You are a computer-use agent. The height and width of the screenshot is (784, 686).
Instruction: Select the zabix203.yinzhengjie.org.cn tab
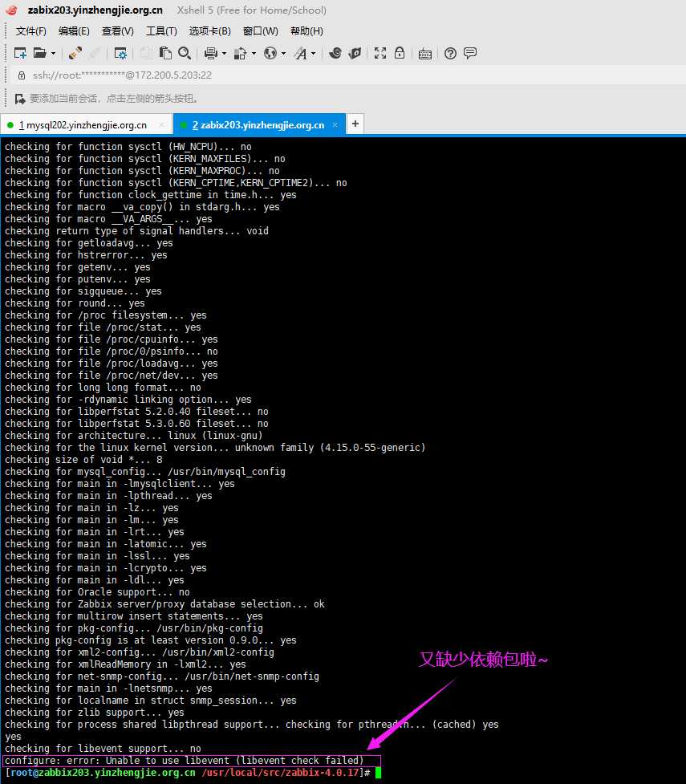[x=258, y=125]
